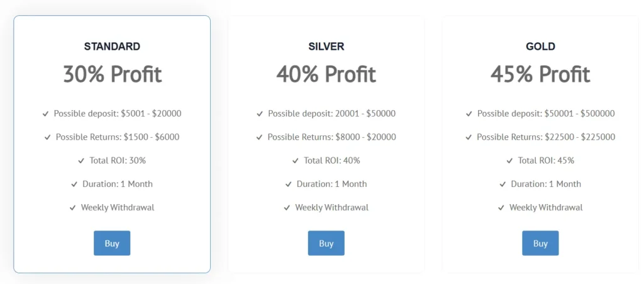The image size is (644, 284).
Task: Click the checkmark beside Total ROI: 40%
Action: (x=296, y=161)
